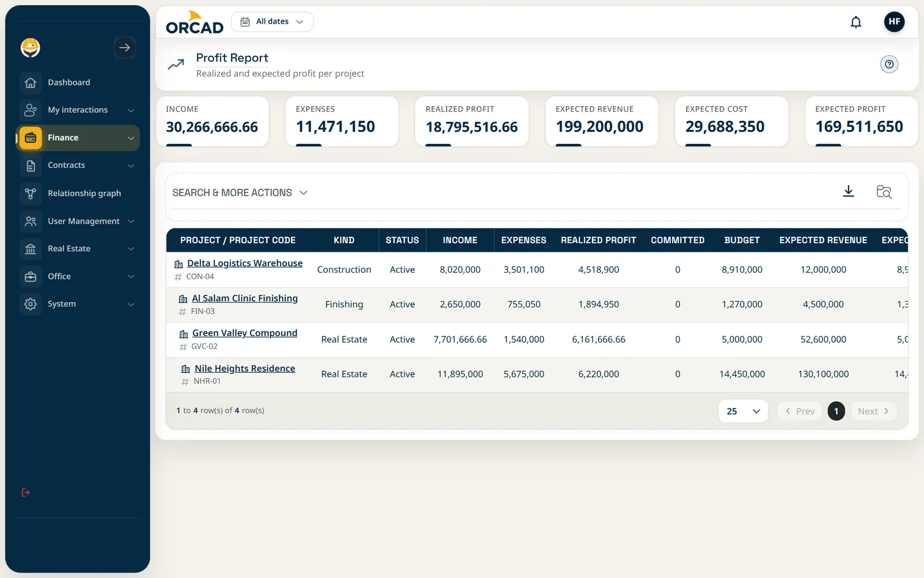This screenshot has width=924, height=578.
Task: Open My interactions menu item
Action: (78, 110)
